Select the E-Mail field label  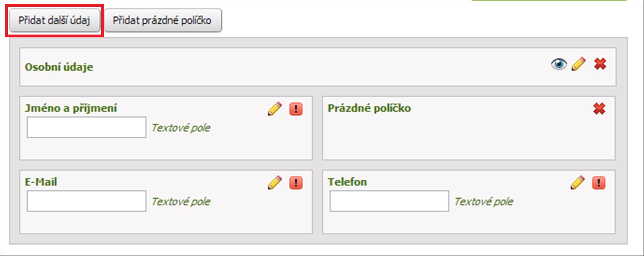coord(41,182)
